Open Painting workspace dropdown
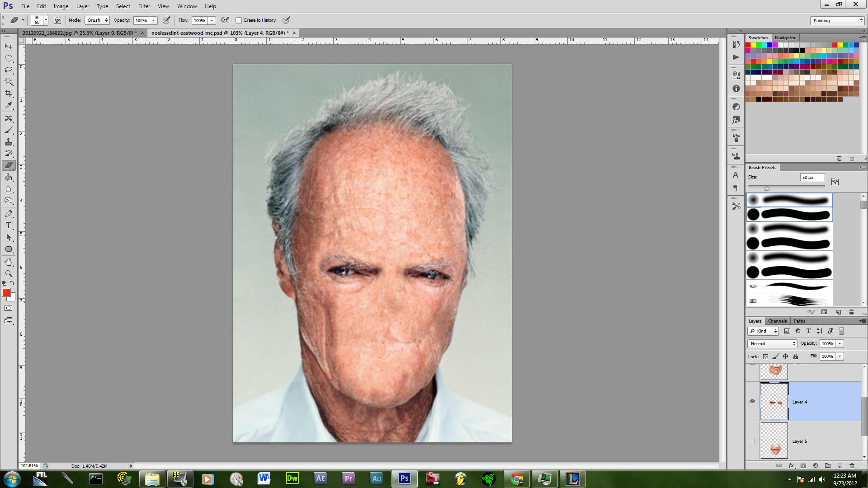This screenshot has width=868, height=488. point(837,20)
